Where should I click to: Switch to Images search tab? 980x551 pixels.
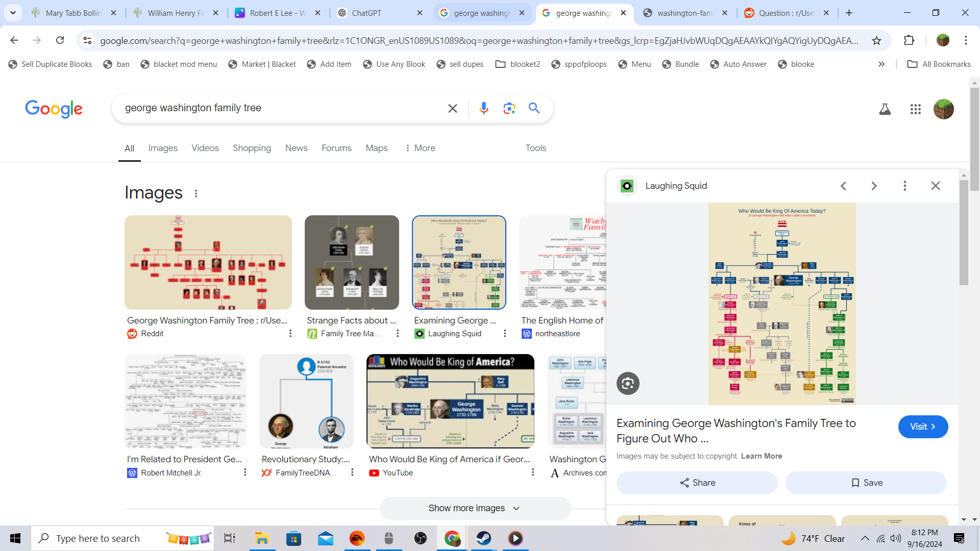[163, 148]
